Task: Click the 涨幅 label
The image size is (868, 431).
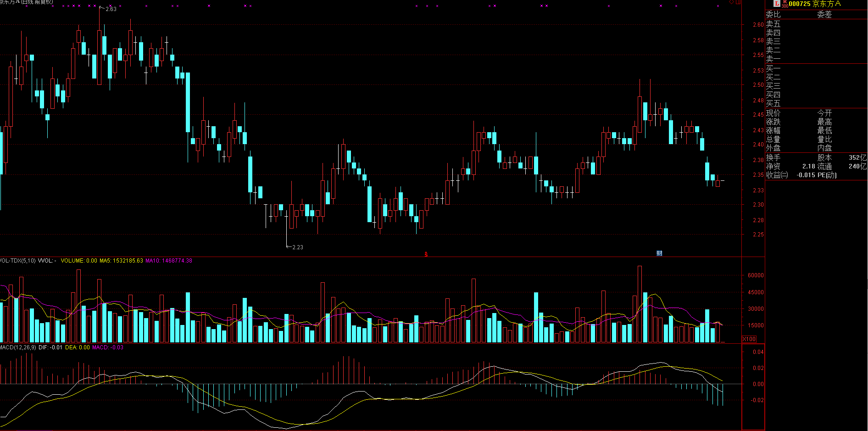Action: [773, 131]
